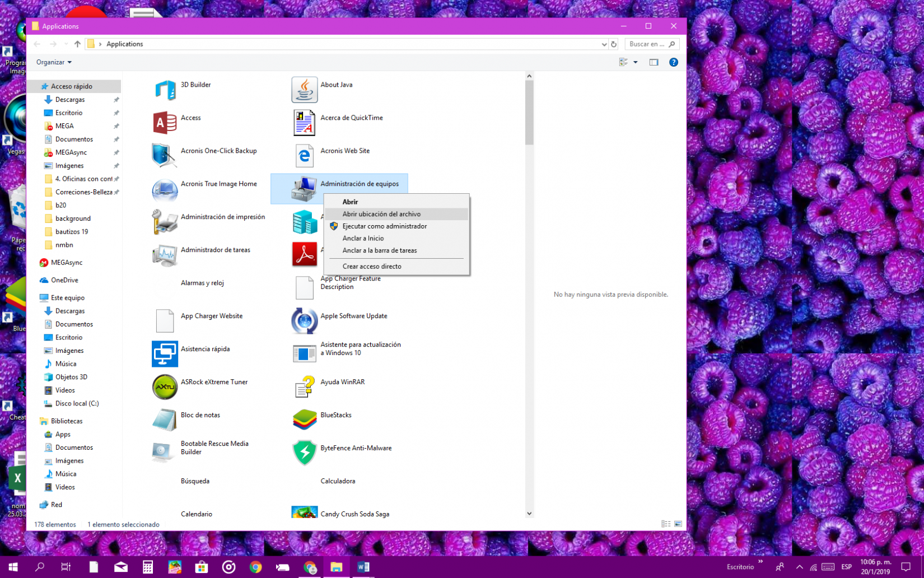The height and width of the screenshot is (578, 924).
Task: Open the Organizar dropdown menu
Action: click(x=54, y=62)
